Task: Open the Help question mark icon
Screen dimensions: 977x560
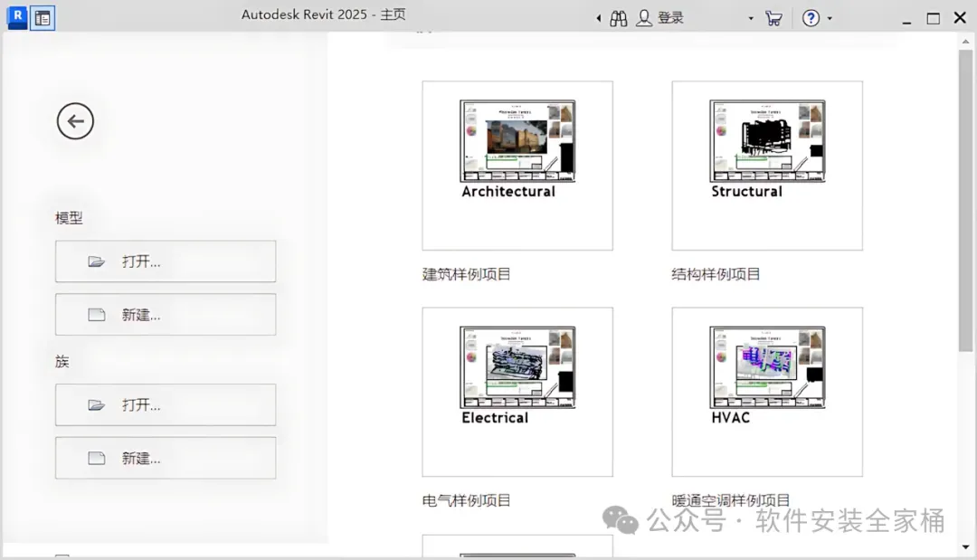Action: click(811, 18)
